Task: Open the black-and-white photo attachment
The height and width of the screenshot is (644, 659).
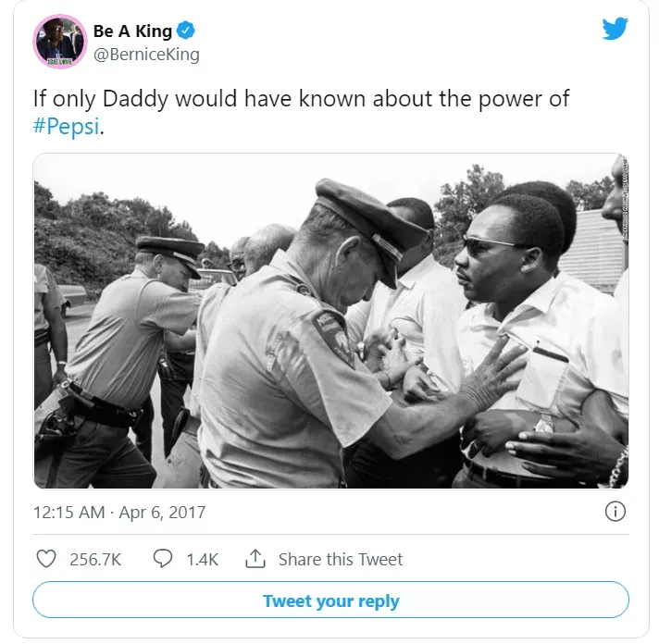Action: [330, 321]
